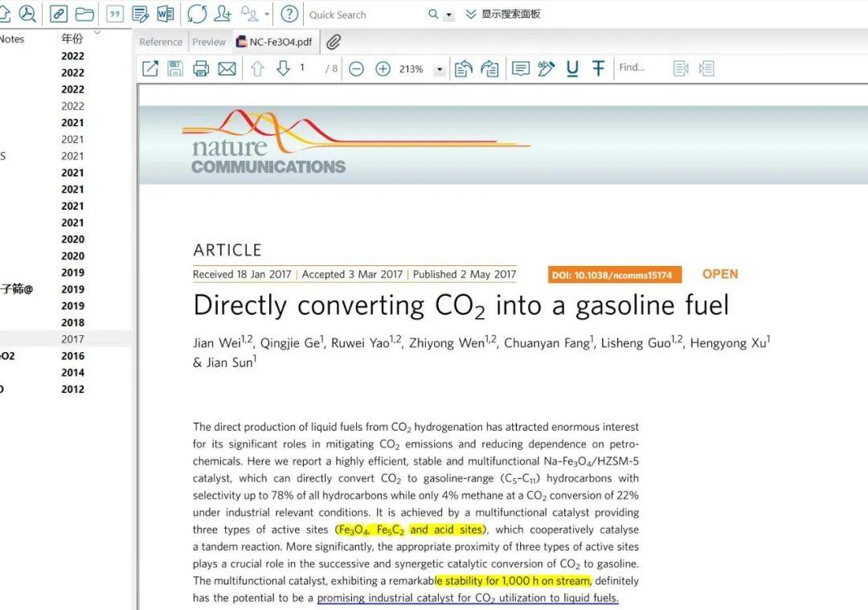The width and height of the screenshot is (868, 610).
Task: Expand the 显示搜索面板 search panel
Action: pos(502,14)
